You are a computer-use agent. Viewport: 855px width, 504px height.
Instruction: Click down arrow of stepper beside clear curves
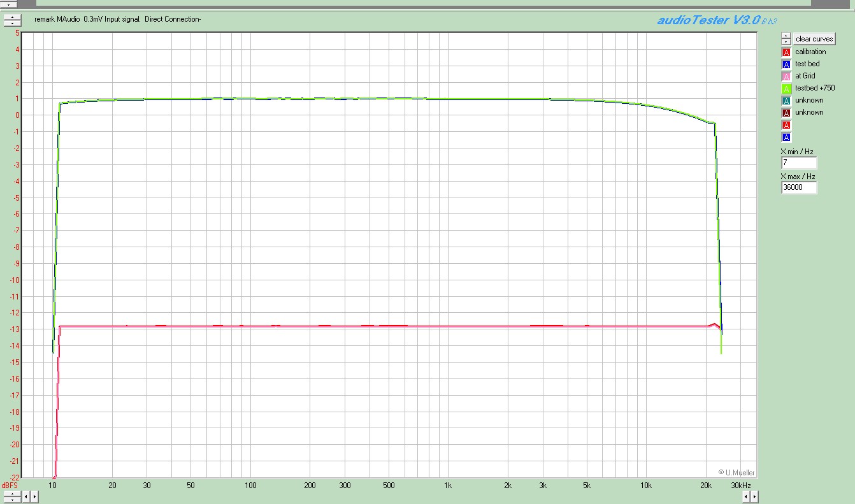[x=786, y=41]
